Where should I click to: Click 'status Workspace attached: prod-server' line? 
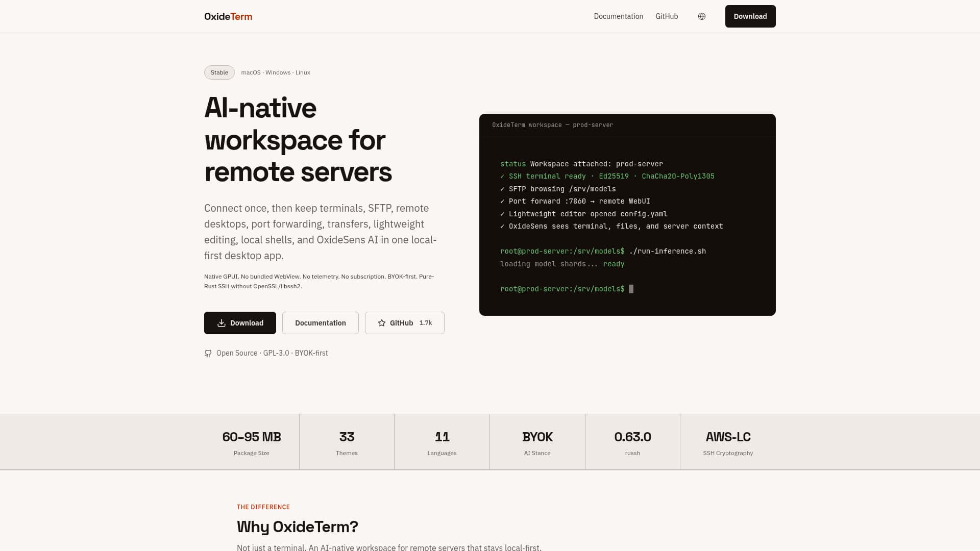pos(582,164)
